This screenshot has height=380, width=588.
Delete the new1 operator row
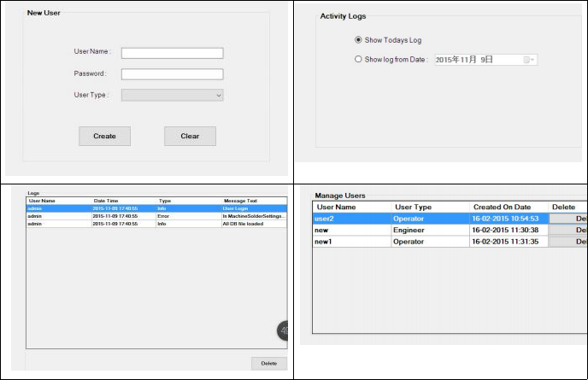(568, 242)
